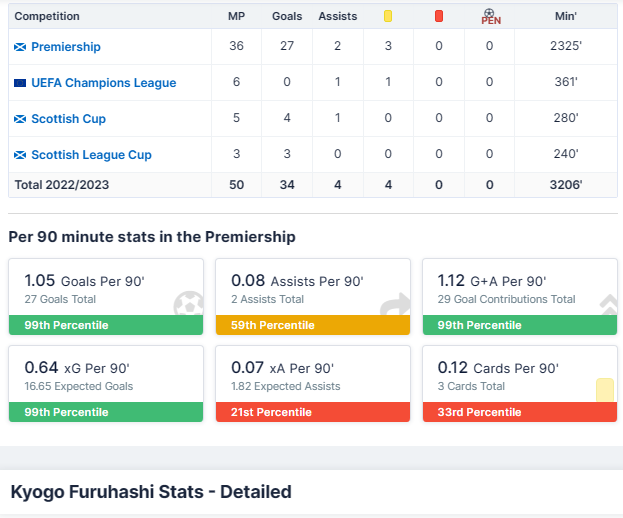
Task: Click the yellow card column header icon
Action: pyautogui.click(x=388, y=16)
